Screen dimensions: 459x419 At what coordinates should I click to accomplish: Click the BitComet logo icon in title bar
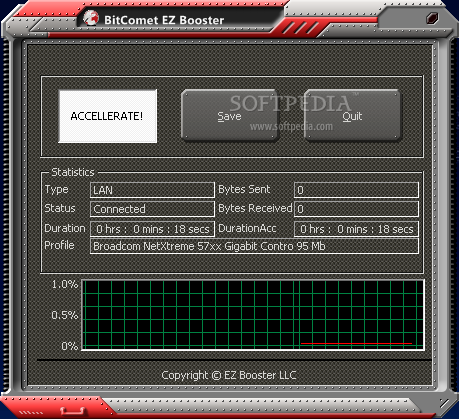[x=91, y=18]
